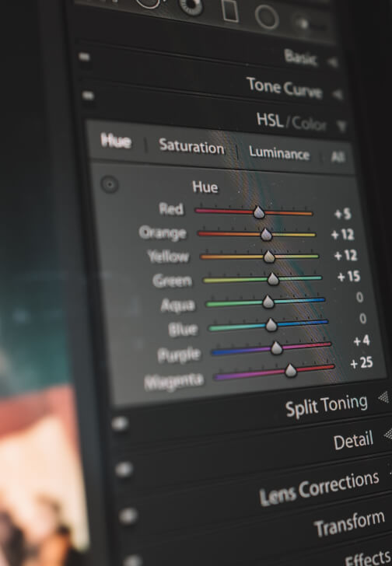392x566 pixels.
Task: Click the Green hue slider handle
Action: (x=273, y=278)
